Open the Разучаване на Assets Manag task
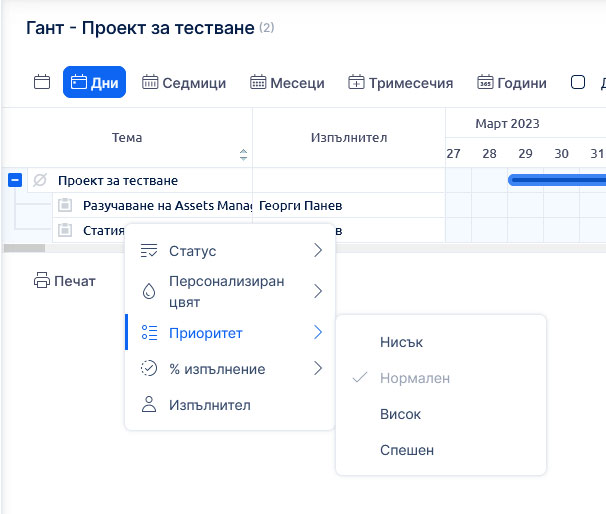Screen dimensions: 606x514 167,205
